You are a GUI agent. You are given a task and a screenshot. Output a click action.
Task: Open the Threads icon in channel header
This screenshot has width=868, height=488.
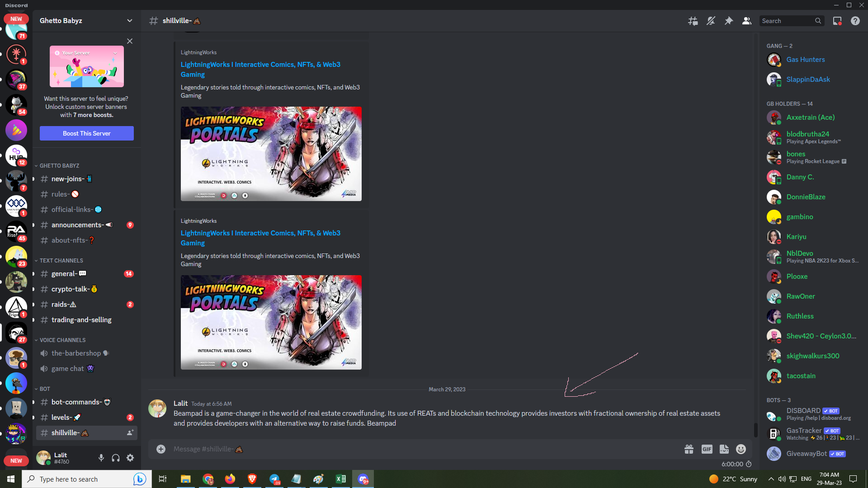click(693, 21)
